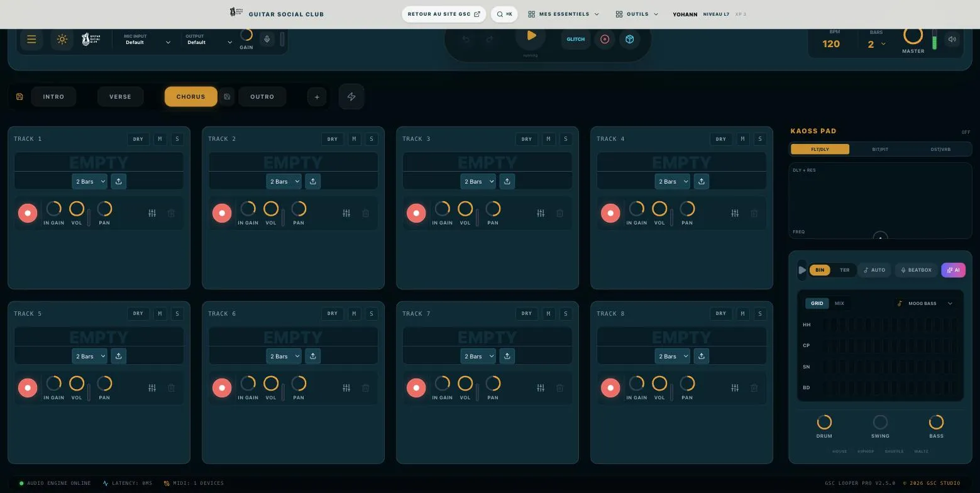Delete Track 4 with trash icon
Screen dimensions: 980x493
(754, 213)
